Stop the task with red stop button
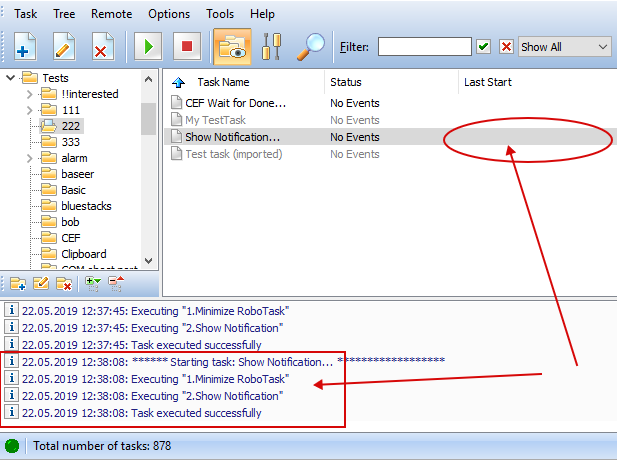617x460 pixels. pyautogui.click(x=185, y=47)
